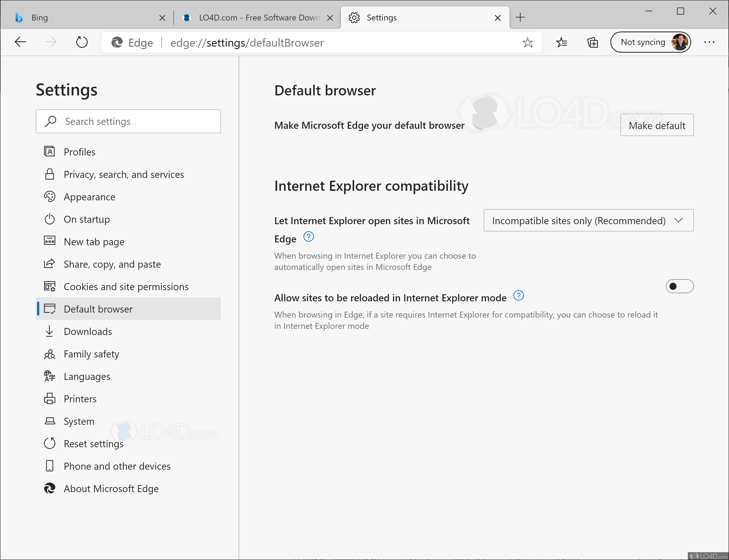Open the Collections icon in toolbar

592,42
